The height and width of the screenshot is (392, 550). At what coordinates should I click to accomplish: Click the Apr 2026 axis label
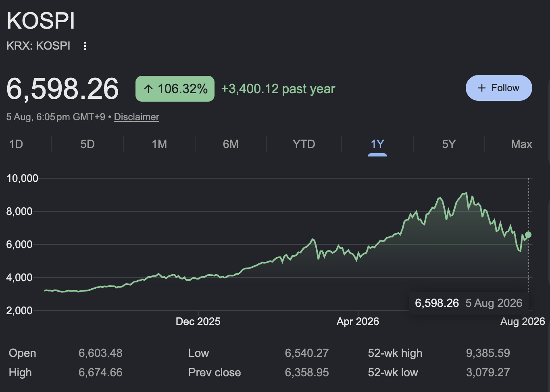tap(358, 321)
